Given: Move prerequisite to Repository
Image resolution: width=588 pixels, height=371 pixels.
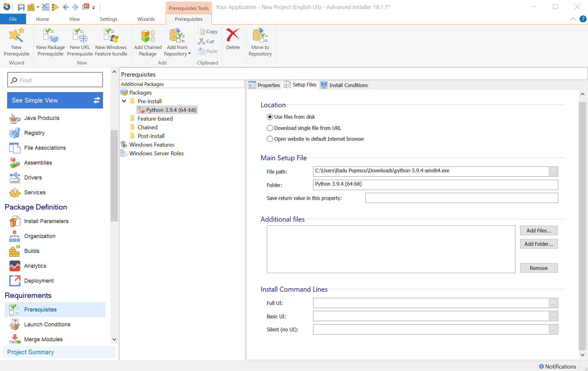Looking at the screenshot, I should coord(260,42).
